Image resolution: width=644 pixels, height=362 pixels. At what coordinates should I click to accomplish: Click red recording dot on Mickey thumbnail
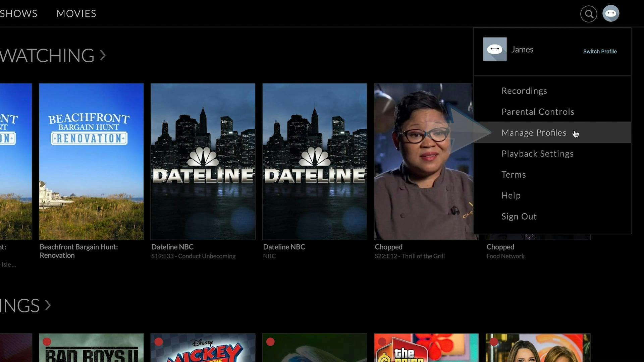point(159,342)
